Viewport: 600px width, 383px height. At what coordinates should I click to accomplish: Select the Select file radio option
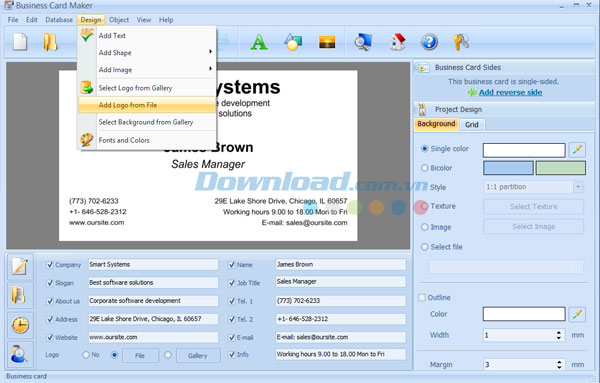point(424,247)
